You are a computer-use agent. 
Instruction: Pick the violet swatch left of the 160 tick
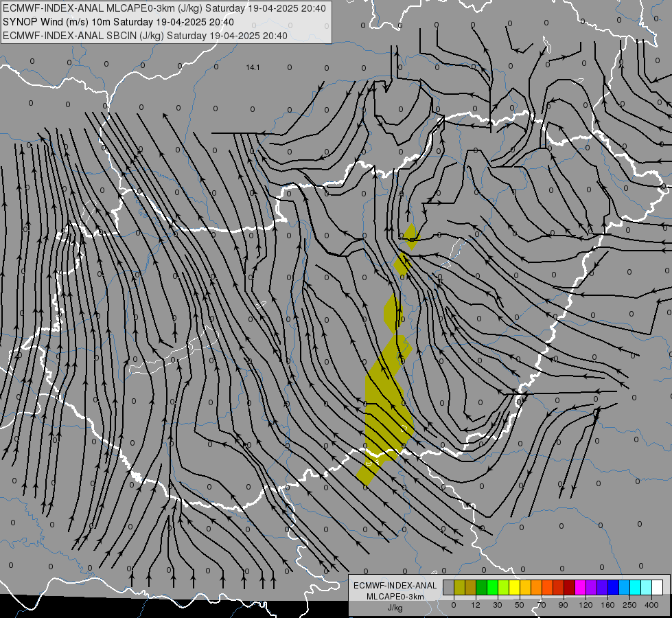603,588
